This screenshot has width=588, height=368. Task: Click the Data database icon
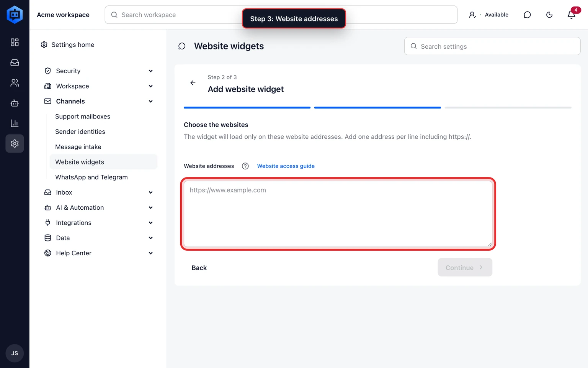point(48,238)
